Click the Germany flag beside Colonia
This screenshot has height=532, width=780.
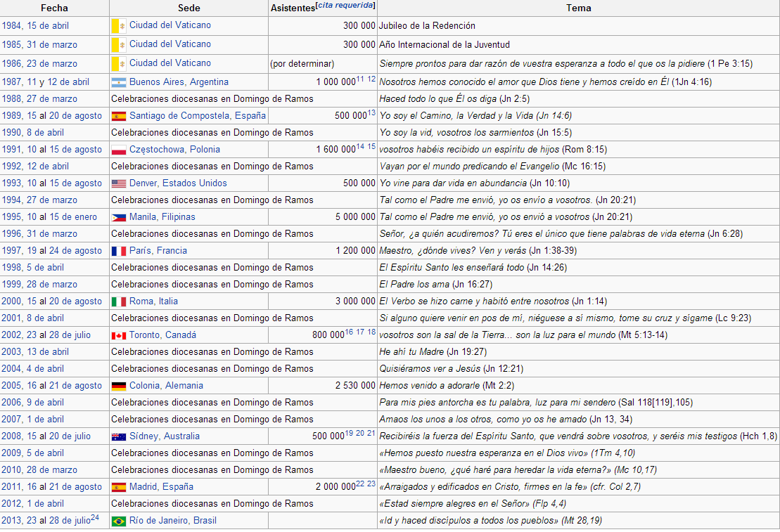coord(118,386)
